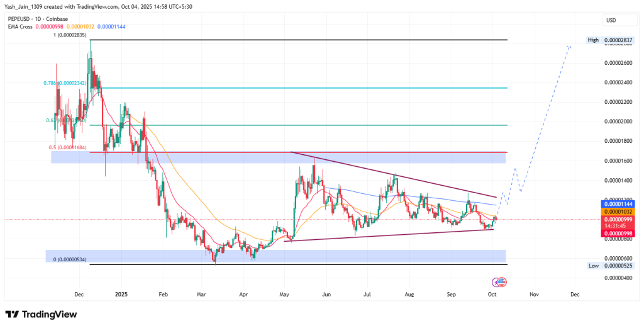Image resolution: width=644 pixels, height=328 pixels.
Task: Click the 2025 label on the time axis
Action: (x=121, y=294)
